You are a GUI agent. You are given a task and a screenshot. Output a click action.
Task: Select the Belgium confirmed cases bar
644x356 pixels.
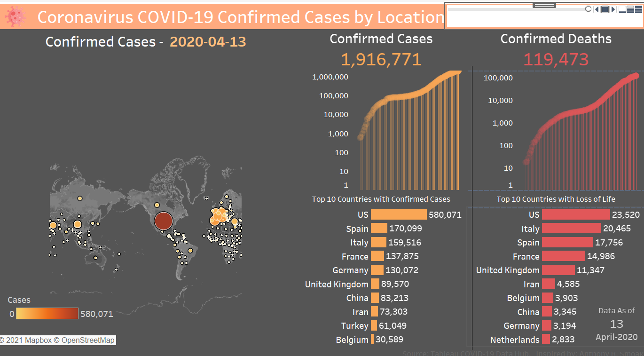coord(372,339)
